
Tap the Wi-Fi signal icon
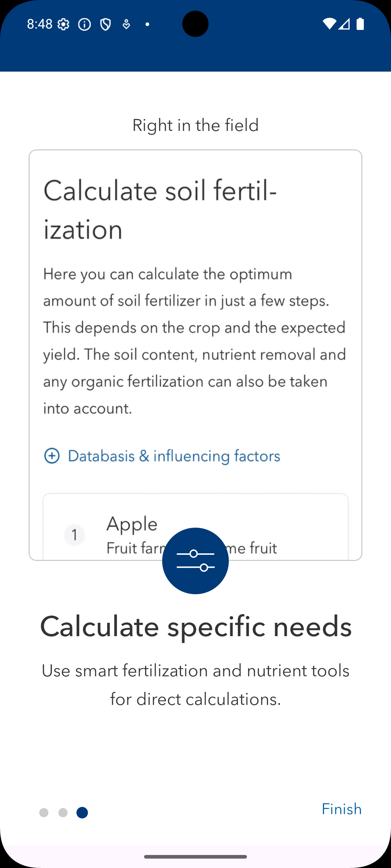[x=329, y=24]
